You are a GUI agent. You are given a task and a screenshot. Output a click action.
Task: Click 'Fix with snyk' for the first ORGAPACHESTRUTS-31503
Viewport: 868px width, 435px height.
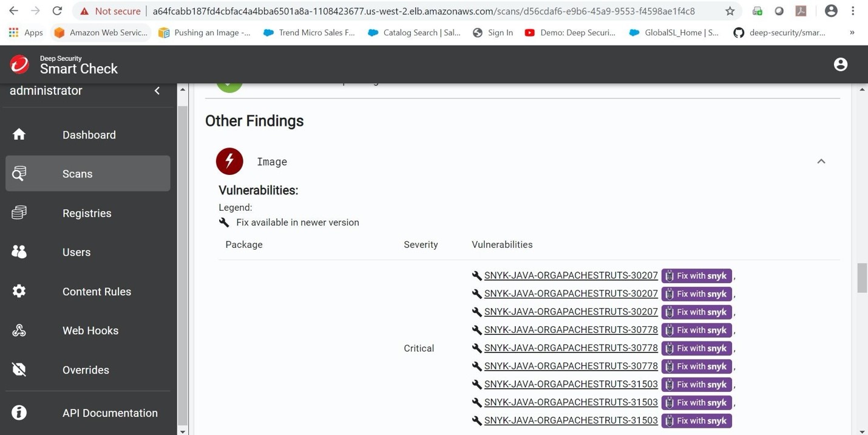pyautogui.click(x=697, y=385)
